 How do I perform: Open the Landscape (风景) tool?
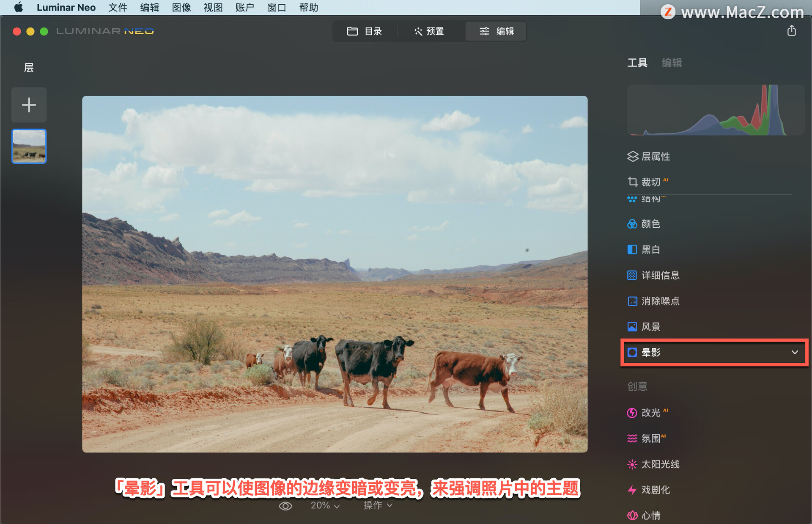coord(644,327)
